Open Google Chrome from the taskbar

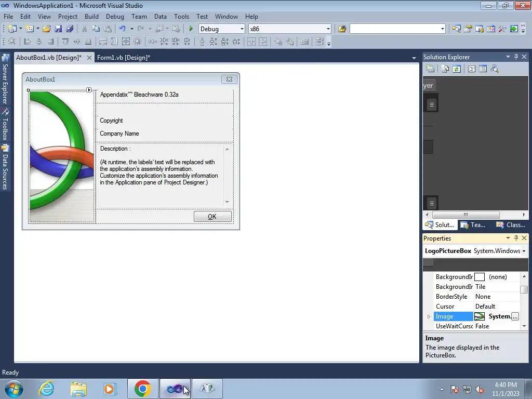point(142,389)
